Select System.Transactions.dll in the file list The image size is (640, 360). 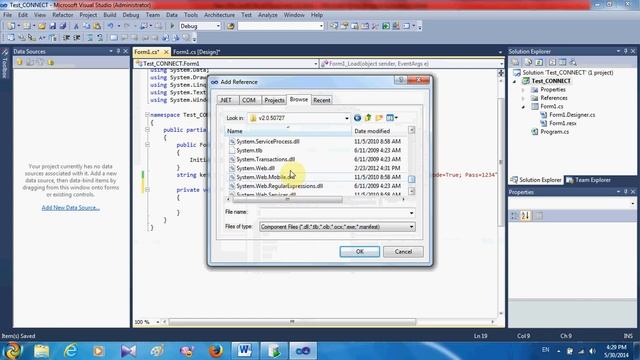[265, 159]
